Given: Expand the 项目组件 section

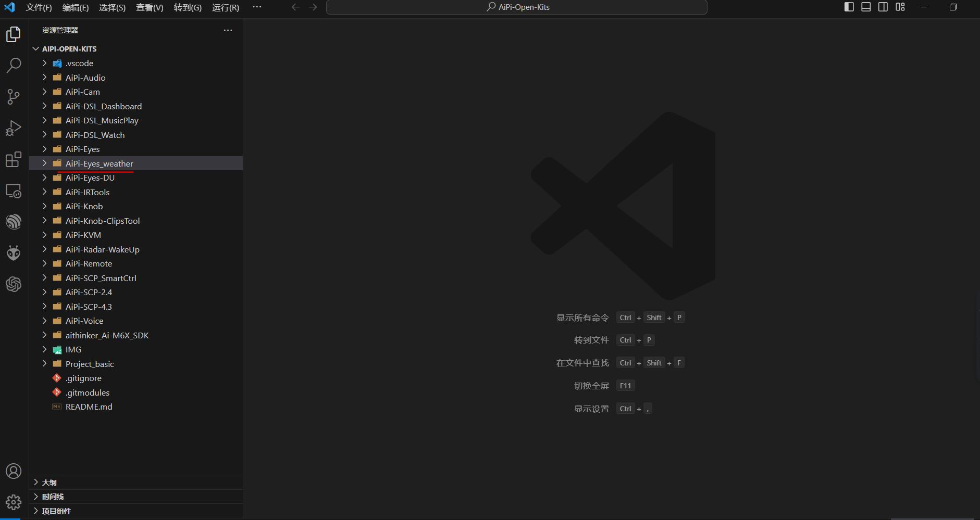Looking at the screenshot, I should [x=136, y=511].
